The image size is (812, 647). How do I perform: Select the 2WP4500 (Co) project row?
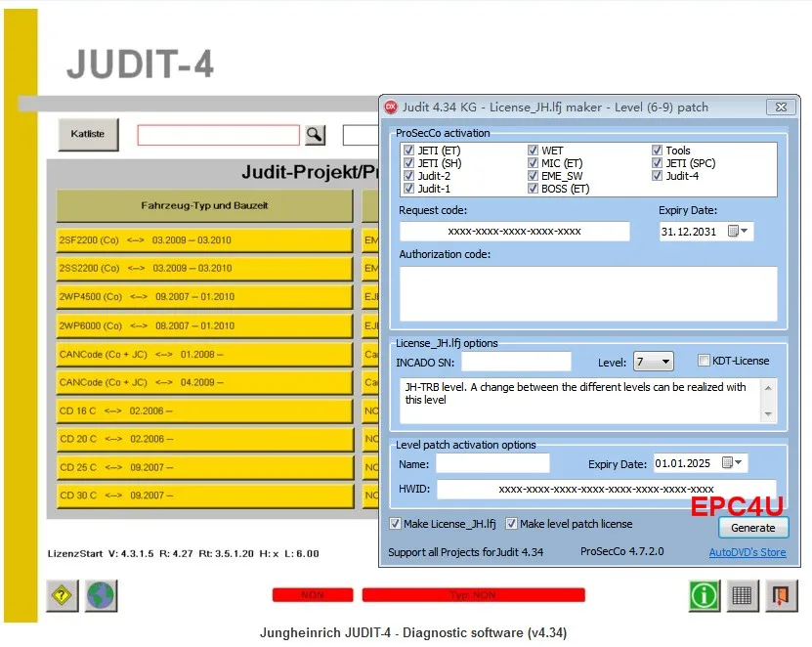[204, 297]
